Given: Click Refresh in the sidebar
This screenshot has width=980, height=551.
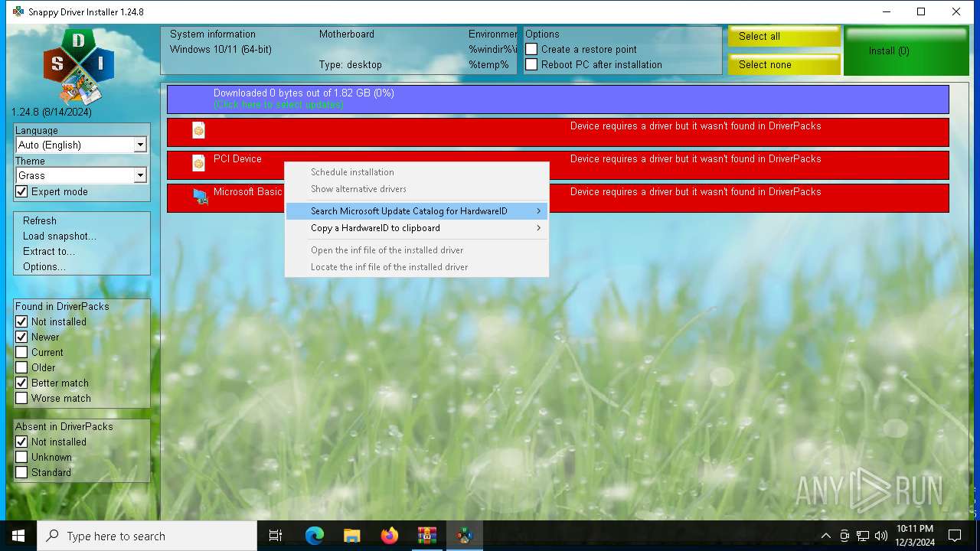Looking at the screenshot, I should point(40,220).
